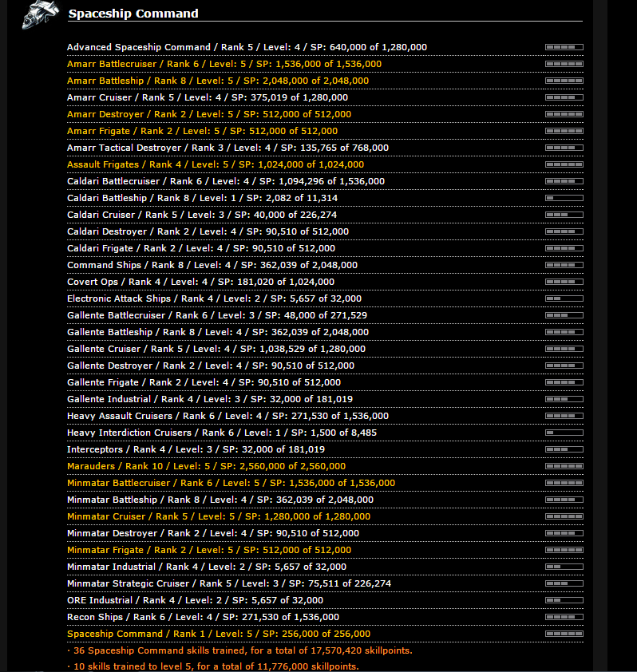Select the Gallente Battleship skill row
The height and width of the screenshot is (672, 637).
(x=325, y=332)
